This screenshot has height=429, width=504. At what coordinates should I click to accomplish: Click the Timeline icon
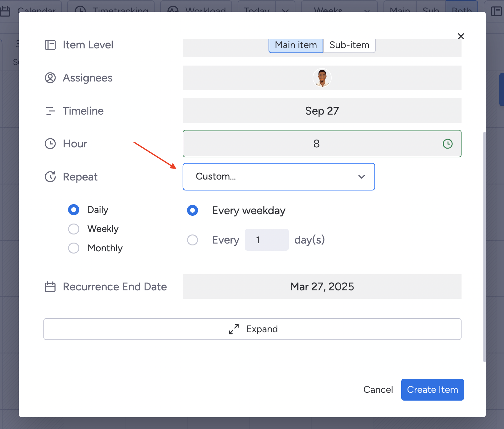click(50, 111)
